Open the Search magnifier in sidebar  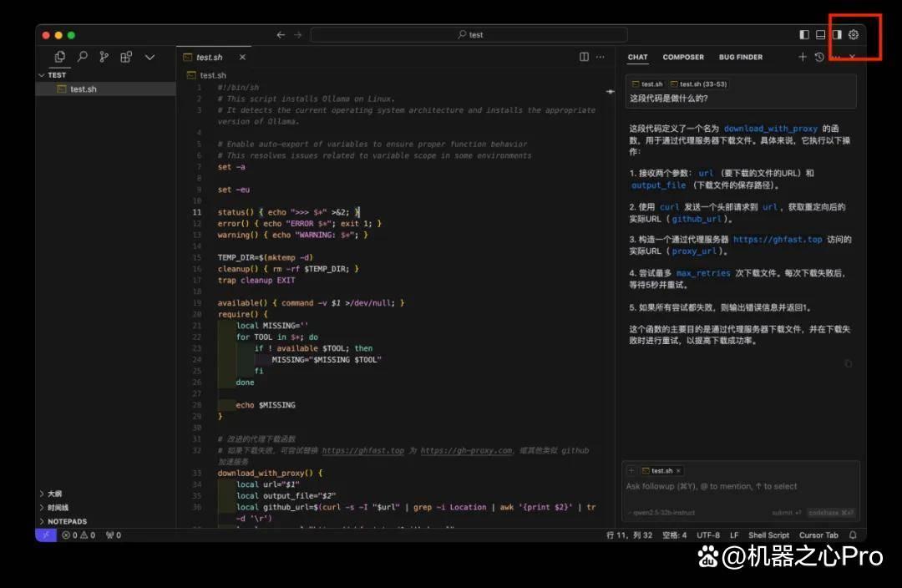(x=82, y=57)
